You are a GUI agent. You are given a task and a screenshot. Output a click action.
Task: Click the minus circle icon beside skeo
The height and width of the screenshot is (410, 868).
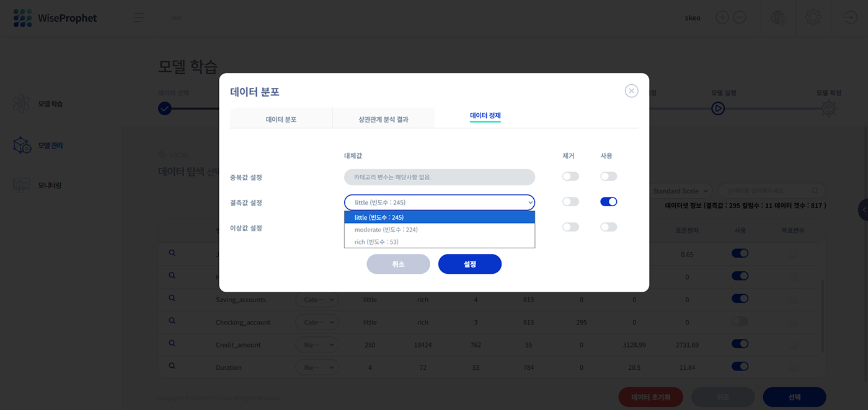(740, 17)
